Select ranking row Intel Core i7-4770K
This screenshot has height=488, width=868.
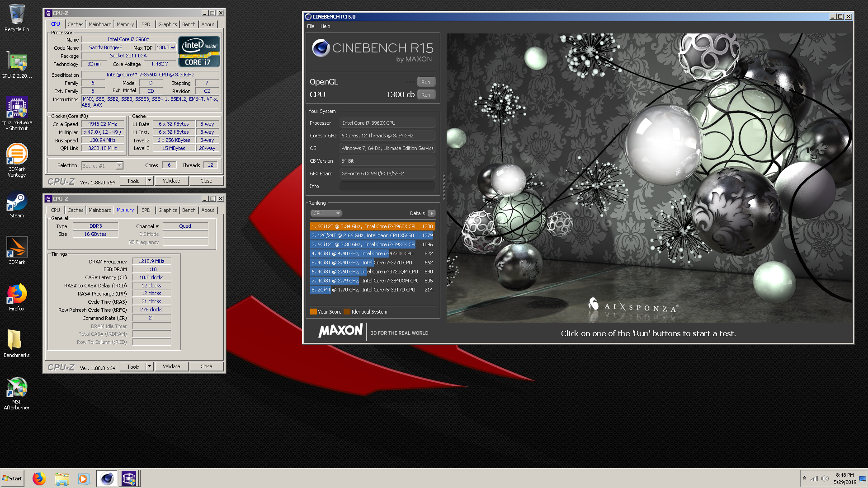[x=373, y=253]
